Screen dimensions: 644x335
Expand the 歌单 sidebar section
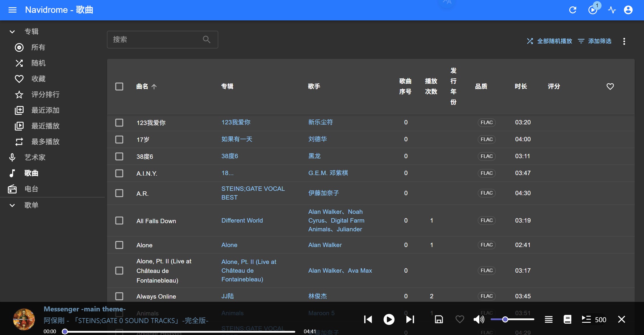(12, 205)
